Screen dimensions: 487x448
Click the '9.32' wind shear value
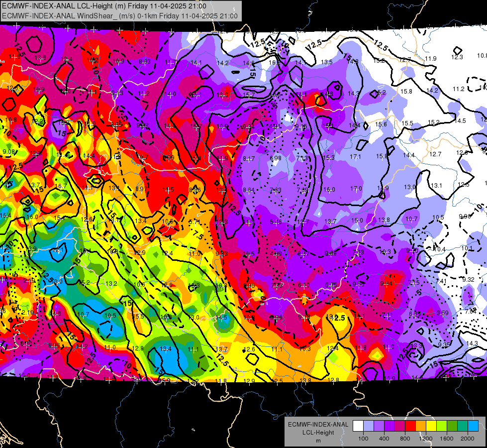coord(469,279)
